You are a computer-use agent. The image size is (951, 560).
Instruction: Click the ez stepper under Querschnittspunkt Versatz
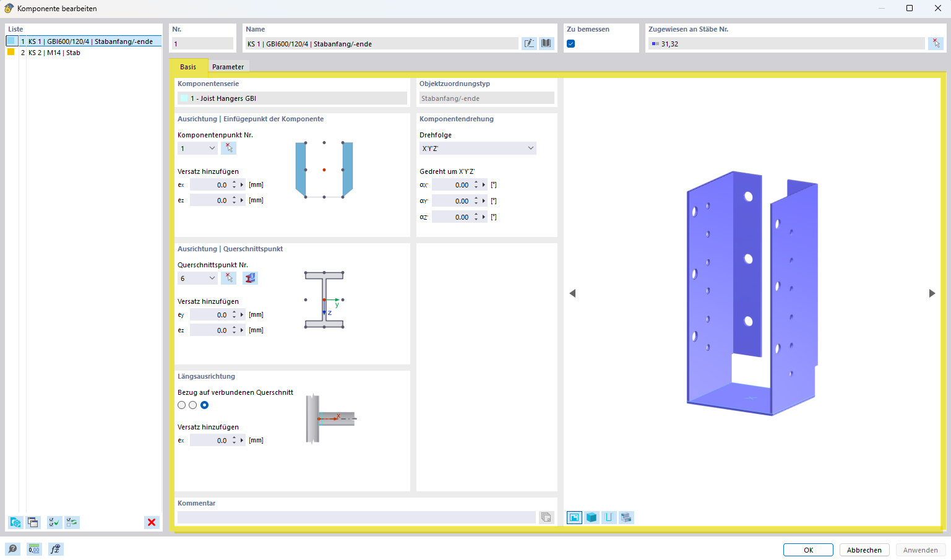(x=234, y=330)
